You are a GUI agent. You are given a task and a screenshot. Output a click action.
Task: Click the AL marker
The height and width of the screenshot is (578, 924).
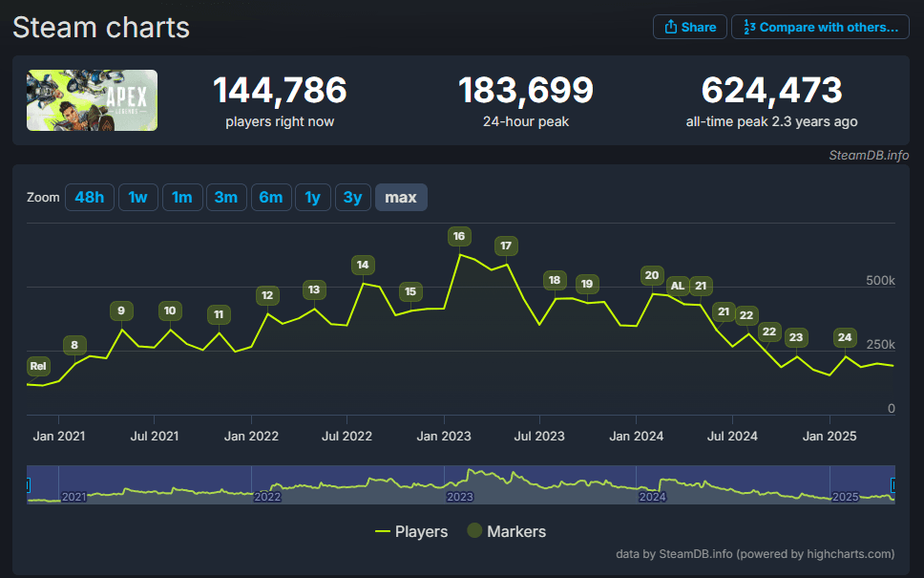[x=678, y=286]
